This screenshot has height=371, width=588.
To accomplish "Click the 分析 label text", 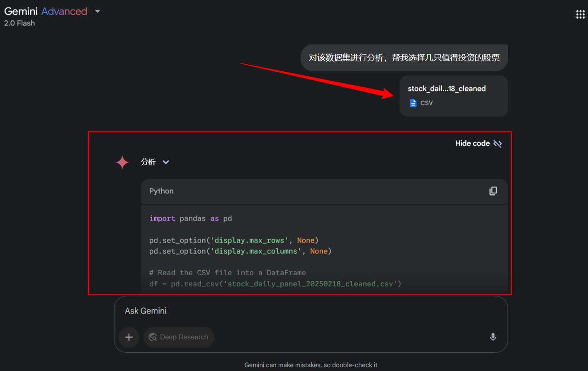I will tap(148, 162).
